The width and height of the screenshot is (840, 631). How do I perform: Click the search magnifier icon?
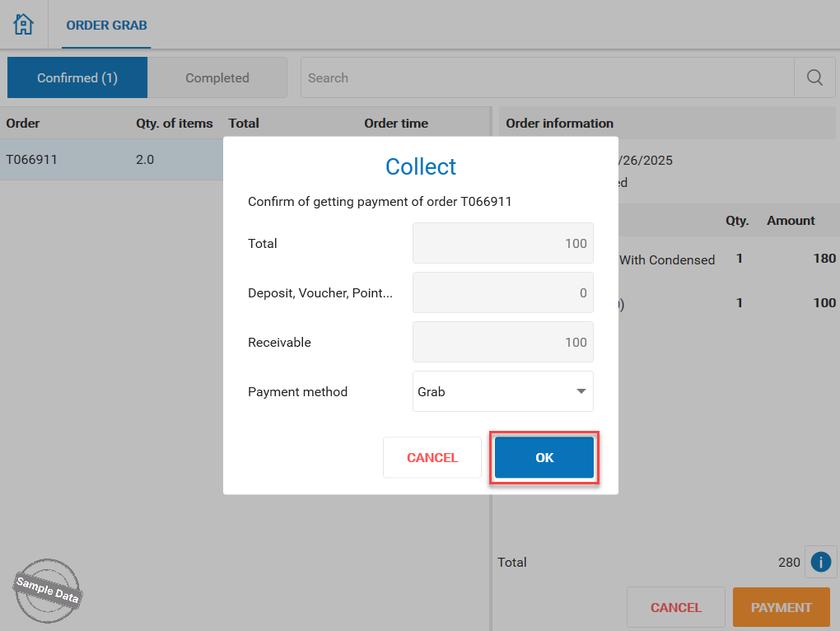(814, 77)
